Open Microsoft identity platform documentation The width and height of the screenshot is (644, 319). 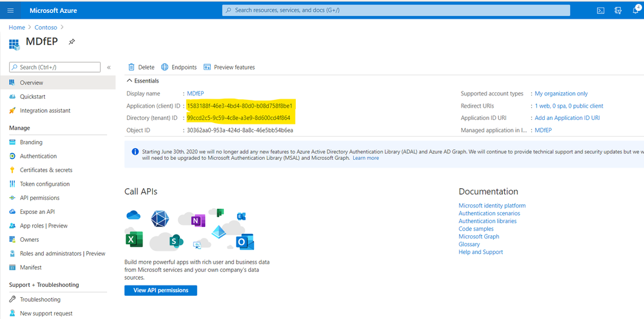pyautogui.click(x=492, y=206)
